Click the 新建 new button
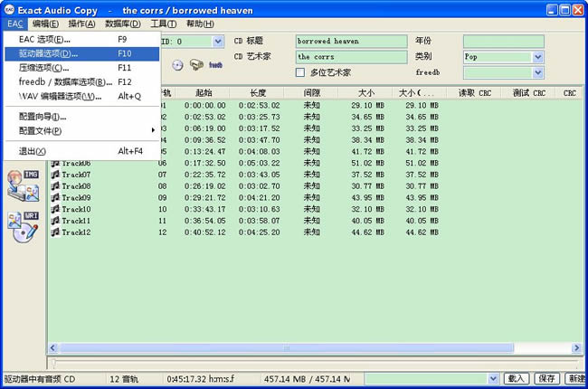This screenshot has height=389, width=588. coord(576,379)
